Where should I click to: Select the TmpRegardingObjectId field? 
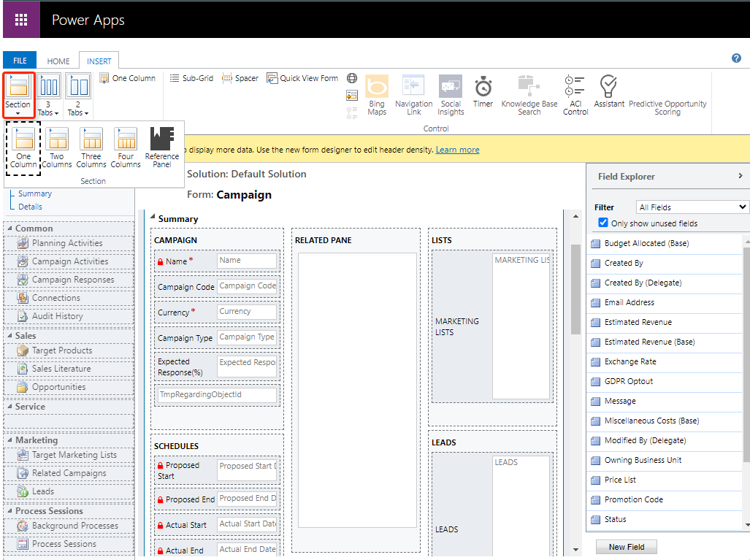(x=217, y=395)
